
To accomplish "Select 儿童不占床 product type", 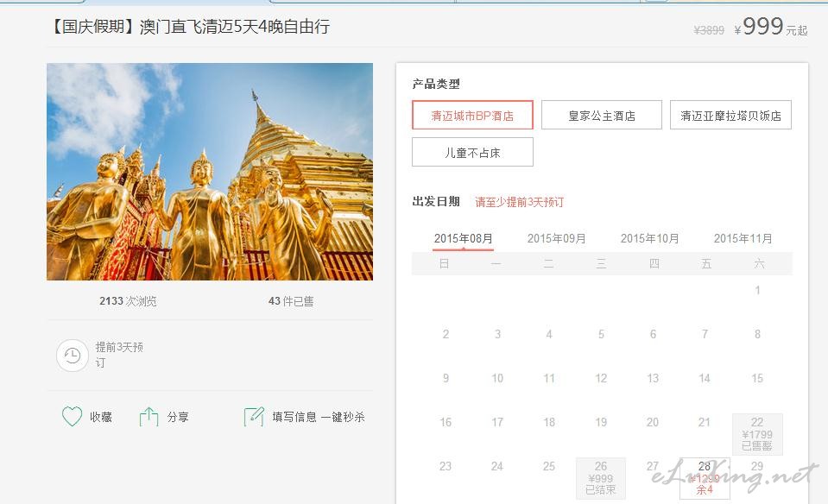I will 472,153.
